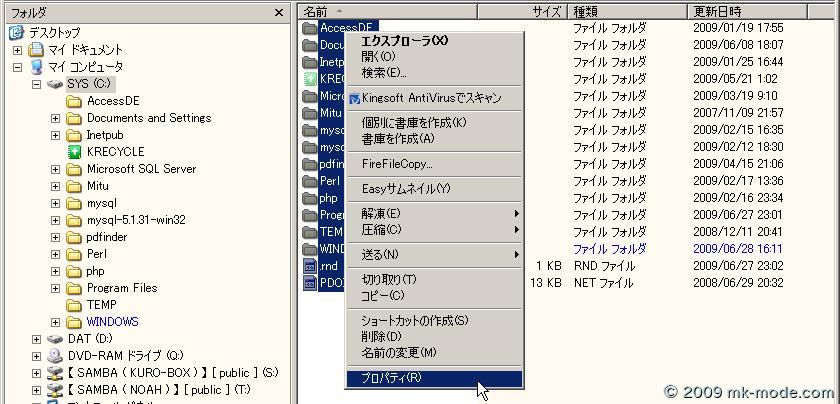
Task: Sort by サイズ column header
Action: [x=522, y=11]
